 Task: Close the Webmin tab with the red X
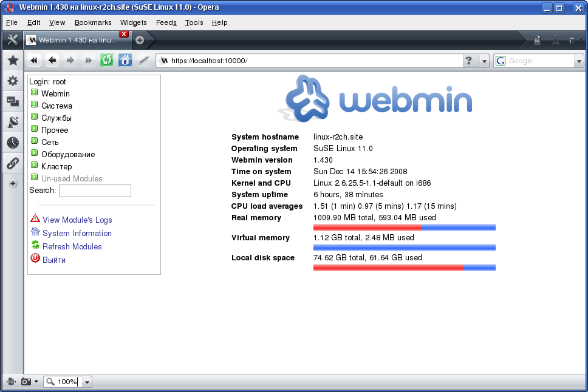[x=124, y=34]
